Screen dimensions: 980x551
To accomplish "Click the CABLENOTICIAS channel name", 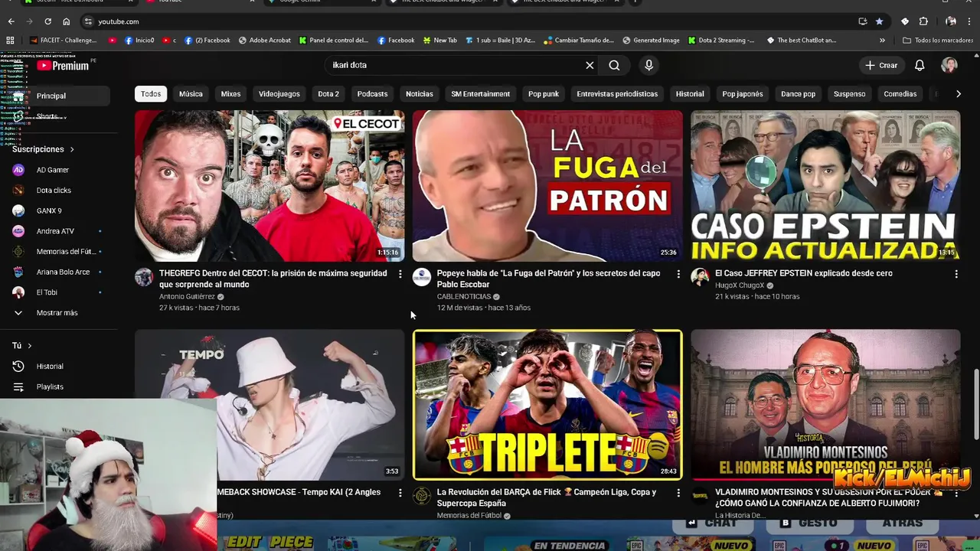I will 463,297.
